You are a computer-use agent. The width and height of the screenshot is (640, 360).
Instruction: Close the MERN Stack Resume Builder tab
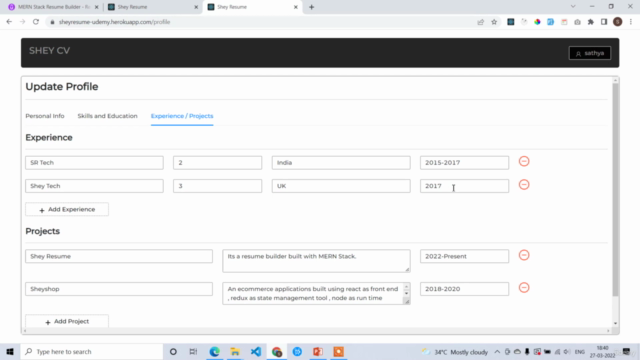tap(97, 7)
